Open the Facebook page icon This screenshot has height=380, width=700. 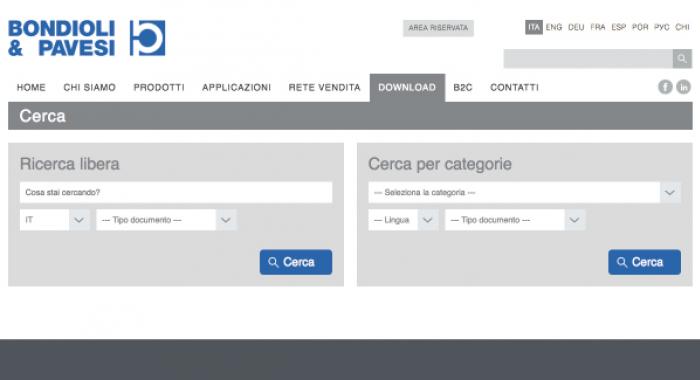[665, 87]
